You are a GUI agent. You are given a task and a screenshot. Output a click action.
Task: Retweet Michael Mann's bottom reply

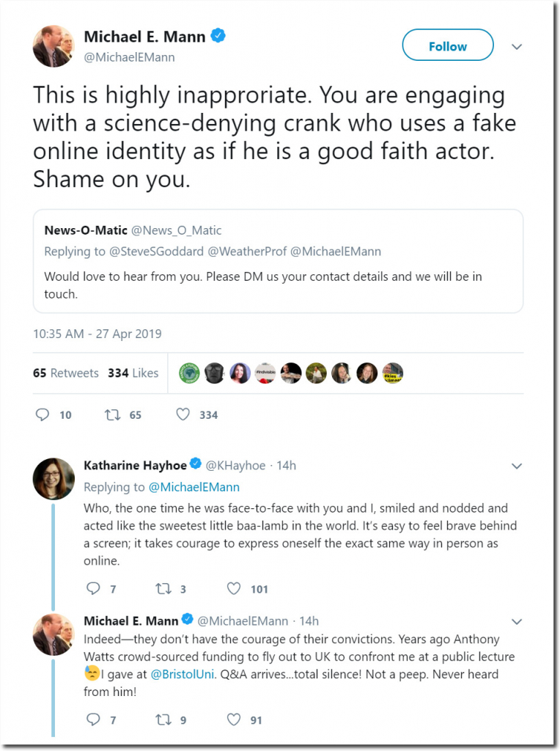point(163,719)
